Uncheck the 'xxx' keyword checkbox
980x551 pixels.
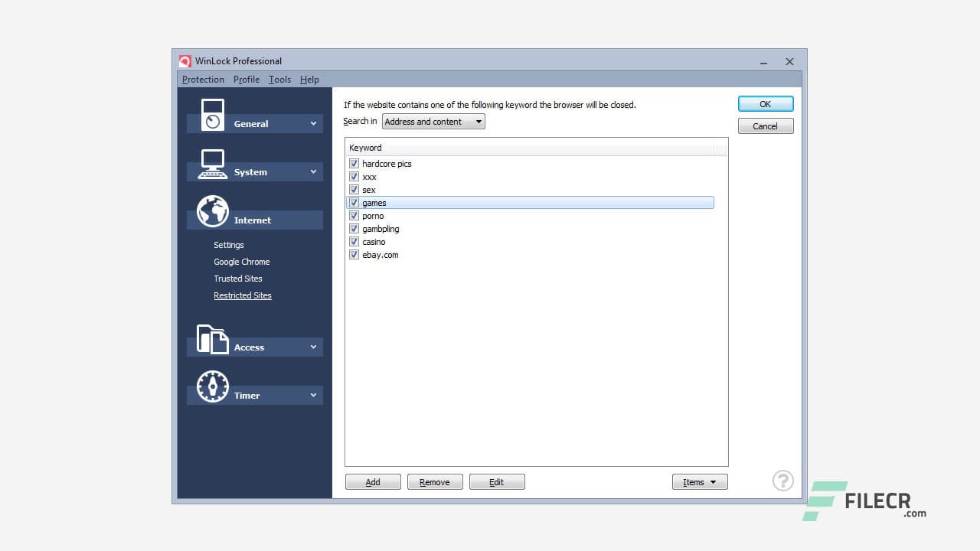coord(354,177)
